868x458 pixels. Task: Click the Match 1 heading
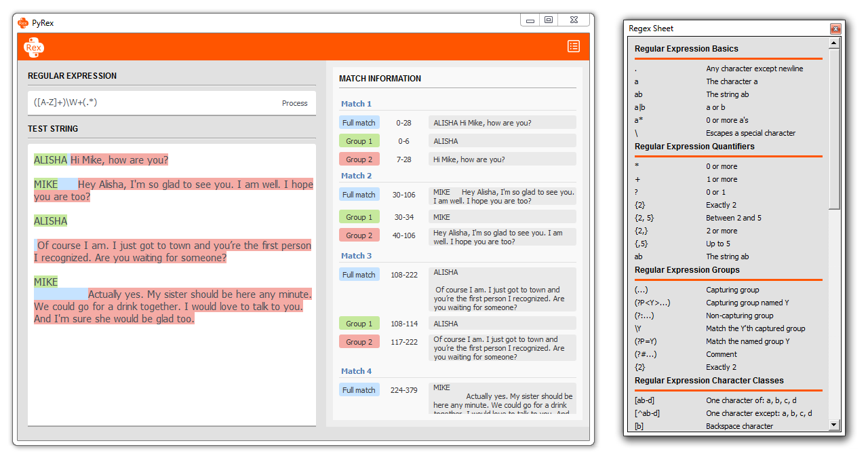tap(356, 104)
